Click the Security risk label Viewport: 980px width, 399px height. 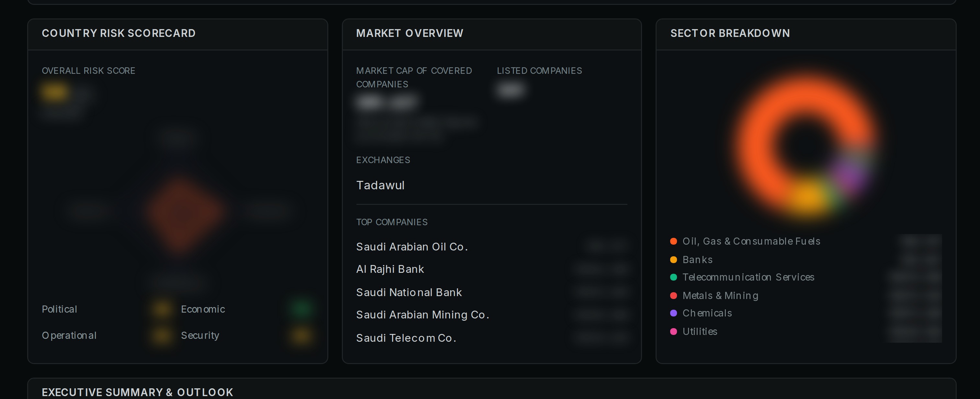(200, 336)
